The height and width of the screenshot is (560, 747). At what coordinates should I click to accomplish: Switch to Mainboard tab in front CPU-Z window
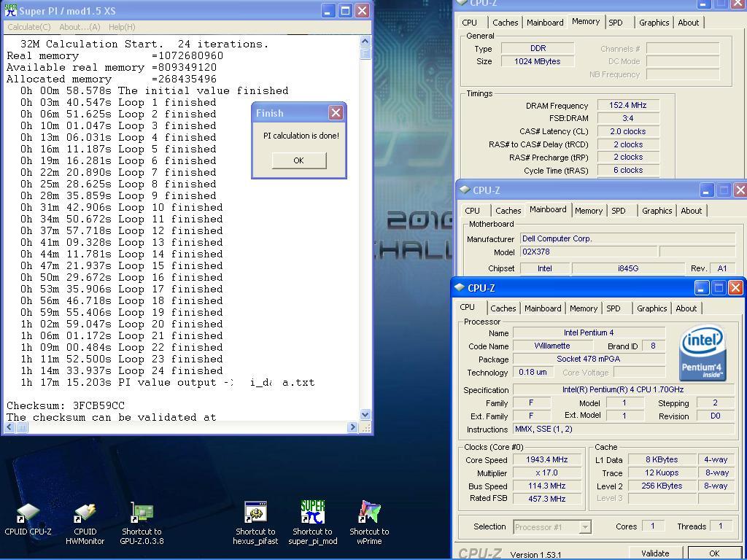click(543, 308)
